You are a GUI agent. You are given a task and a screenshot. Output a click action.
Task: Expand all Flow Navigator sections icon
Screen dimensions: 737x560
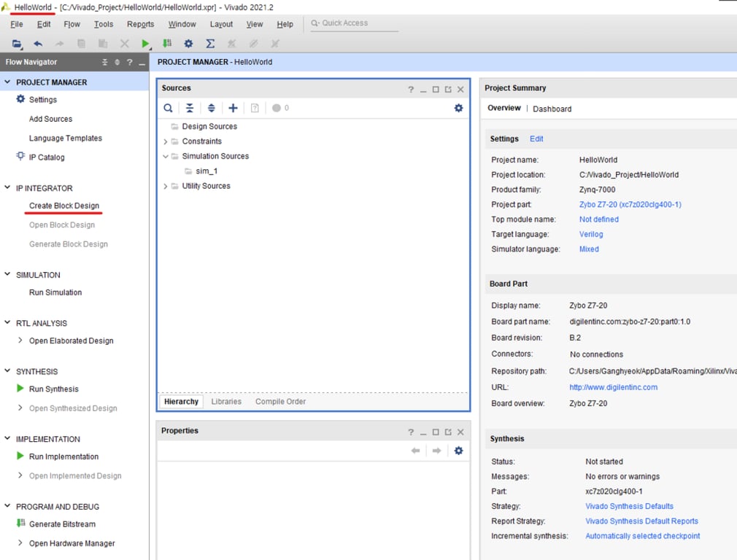117,62
